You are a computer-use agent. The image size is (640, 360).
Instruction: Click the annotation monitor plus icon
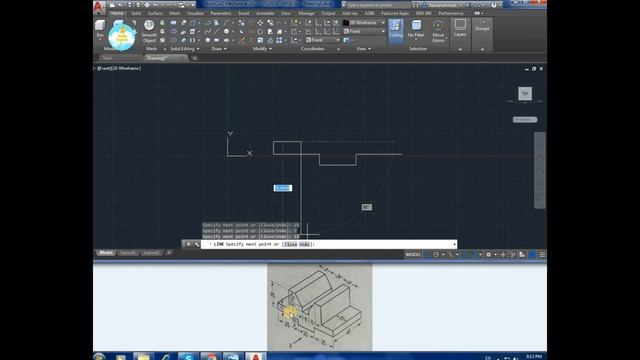(x=503, y=255)
